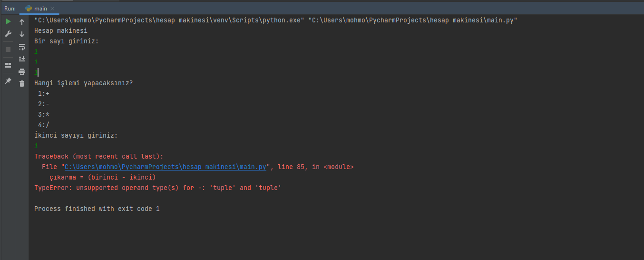The width and height of the screenshot is (644, 260).
Task: Click the 'Process finished with exit code 1' text
Action: pos(97,209)
